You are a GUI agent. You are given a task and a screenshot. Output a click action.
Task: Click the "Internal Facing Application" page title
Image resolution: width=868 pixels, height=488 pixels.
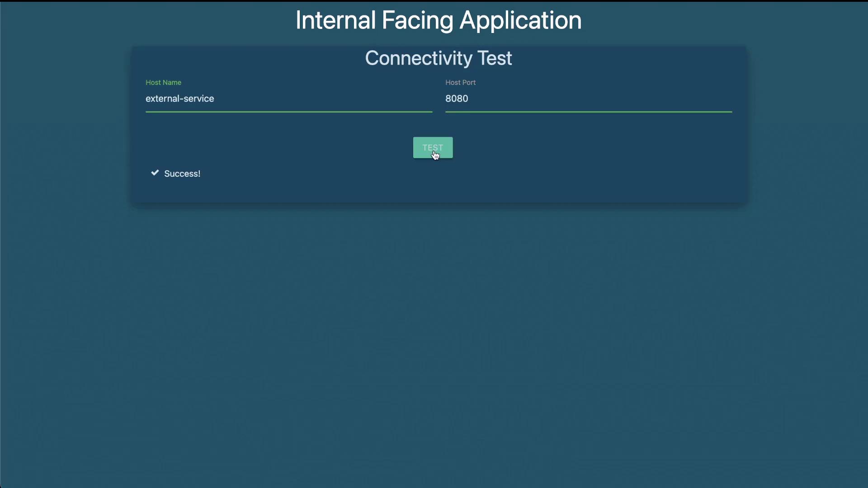point(438,20)
